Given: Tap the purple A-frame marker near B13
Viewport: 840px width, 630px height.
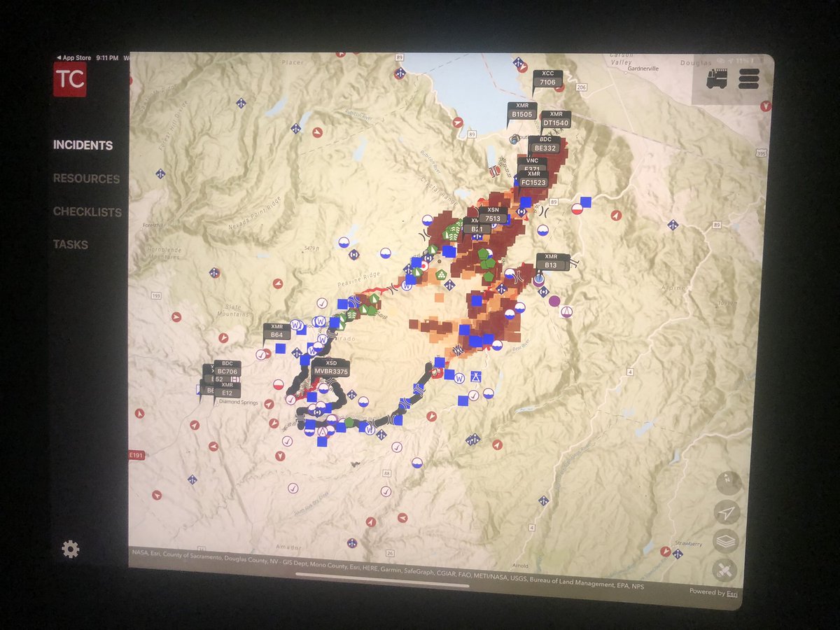Looking at the screenshot, I should click(x=566, y=311).
